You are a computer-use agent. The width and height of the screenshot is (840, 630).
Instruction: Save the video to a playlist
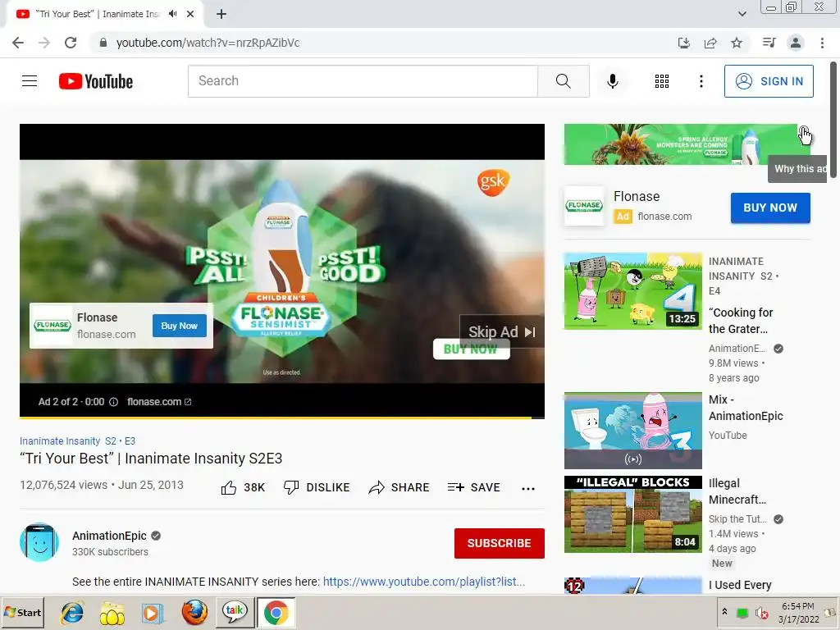tap(473, 487)
